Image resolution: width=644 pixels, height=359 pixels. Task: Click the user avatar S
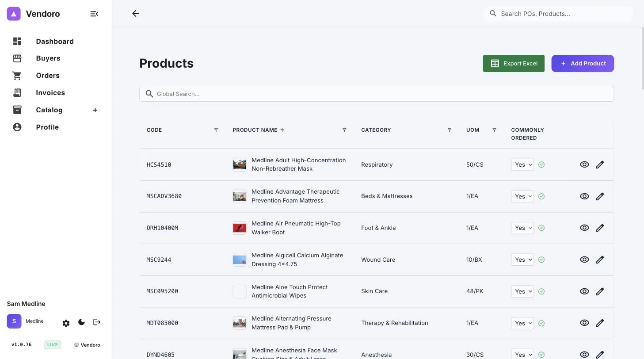14,321
